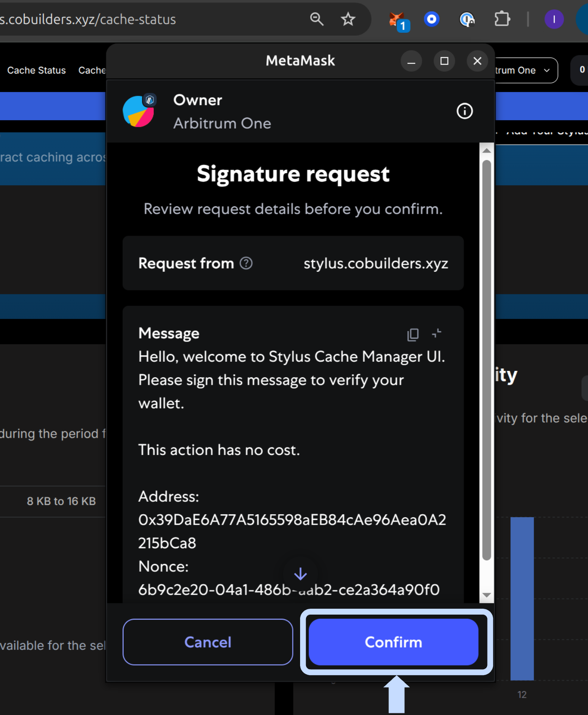Click the nonce value 6b9c2e20-04a1 text
This screenshot has width=588, height=715.
(289, 590)
